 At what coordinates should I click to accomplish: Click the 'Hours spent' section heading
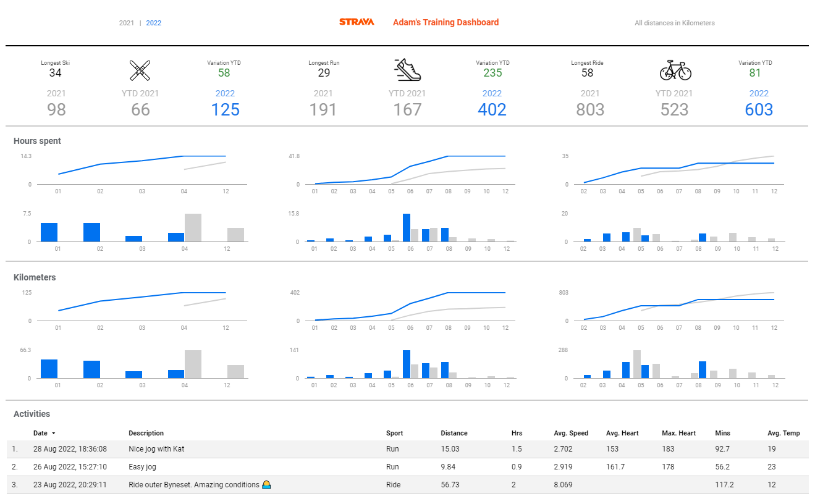37,141
